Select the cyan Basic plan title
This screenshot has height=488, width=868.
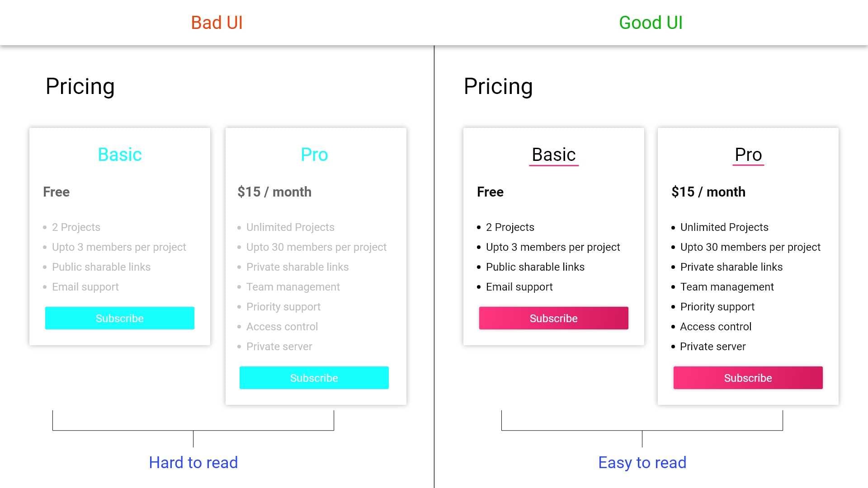[x=120, y=155]
